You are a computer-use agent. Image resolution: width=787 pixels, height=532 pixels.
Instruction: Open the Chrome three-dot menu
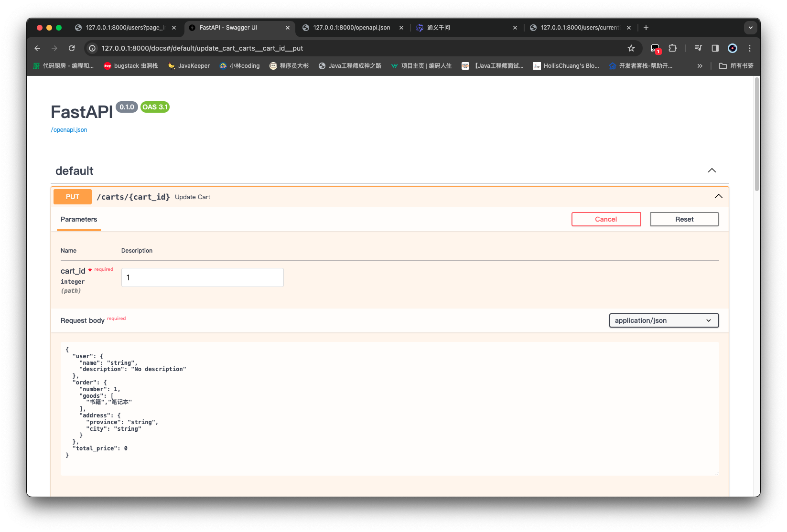(750, 48)
